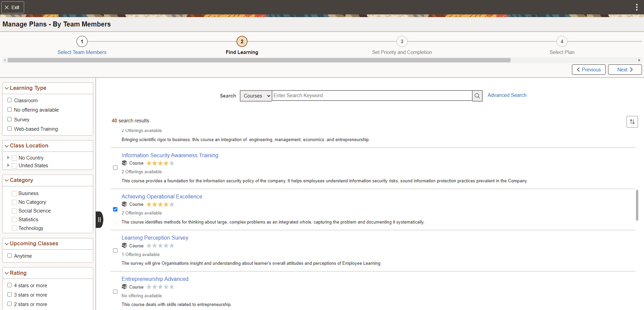The width and height of the screenshot is (644, 310).
Task: Click the step circle for Select Plan
Action: 562,41
